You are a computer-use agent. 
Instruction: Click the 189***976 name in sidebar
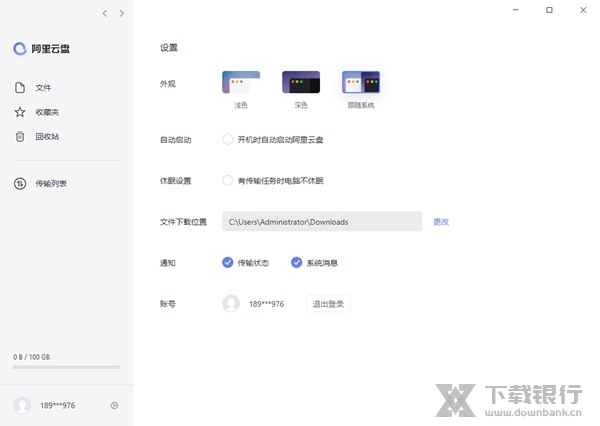pos(58,405)
